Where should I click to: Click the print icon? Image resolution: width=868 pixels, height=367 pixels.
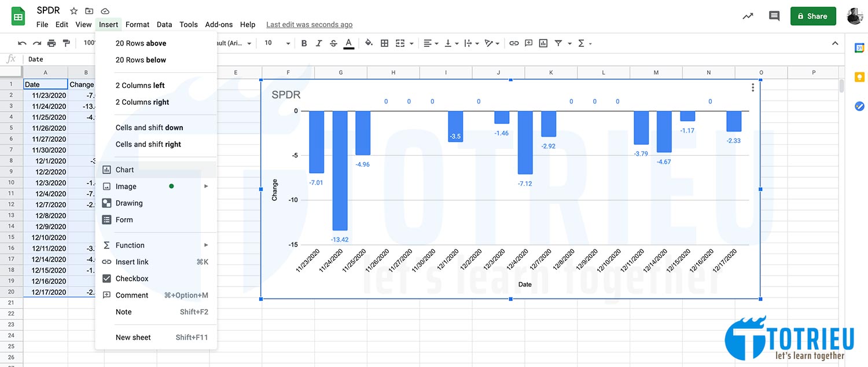point(52,43)
